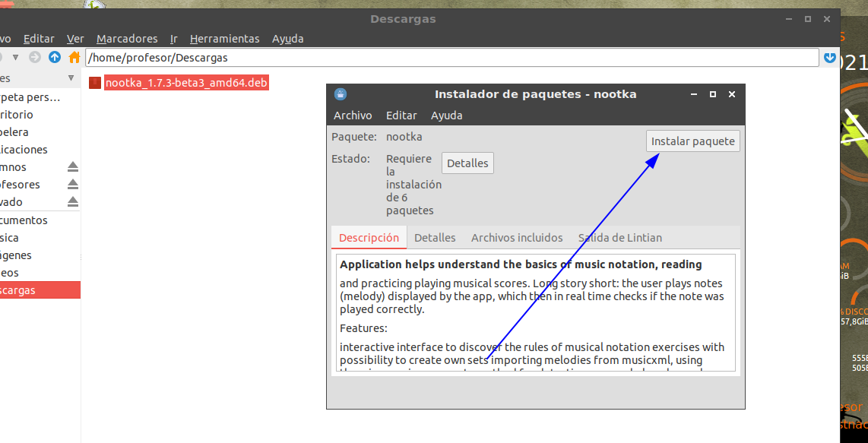
Task: Eject the volume in the 'ofesores' row
Action: click(73, 185)
